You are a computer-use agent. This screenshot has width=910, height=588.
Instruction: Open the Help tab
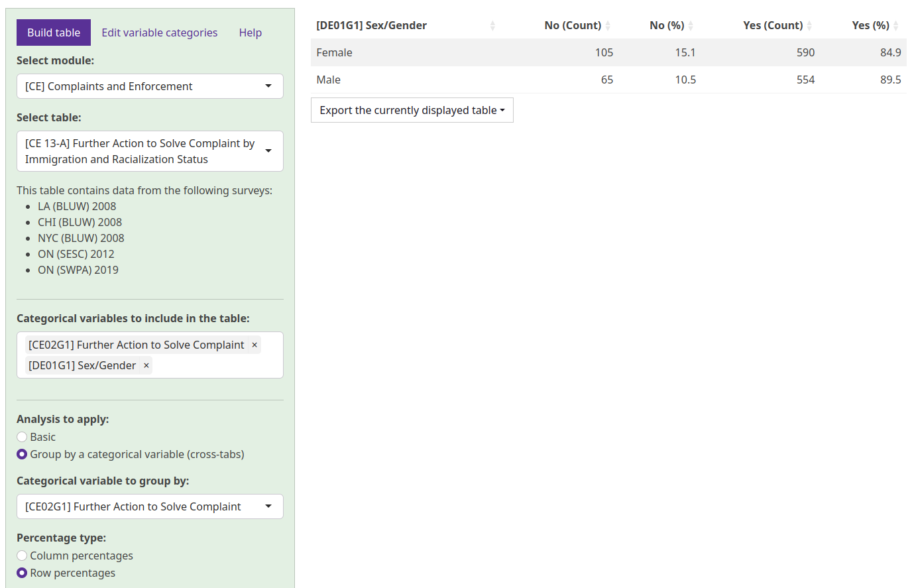click(x=251, y=32)
